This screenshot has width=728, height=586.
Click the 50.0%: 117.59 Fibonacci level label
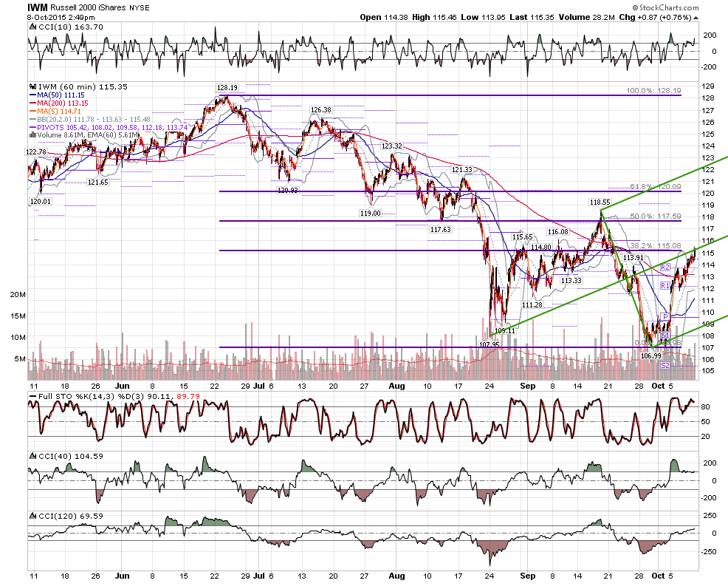point(656,216)
